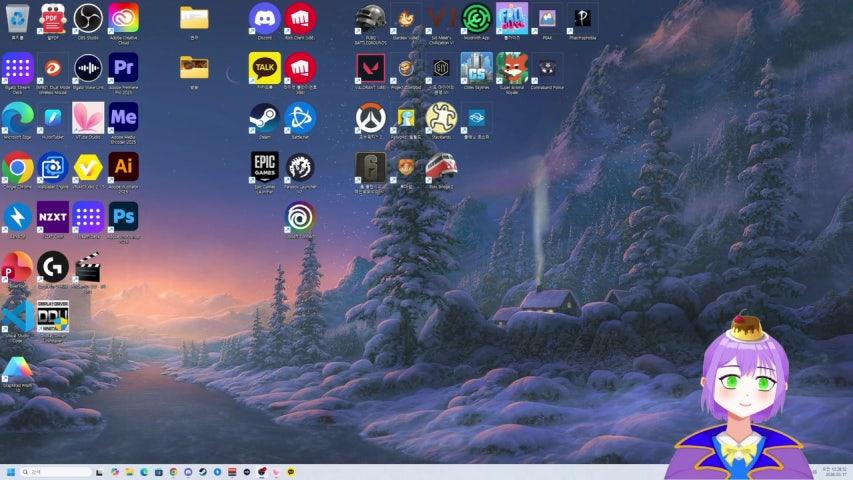Open the VALORANT desktop shortcut
The width and height of the screenshot is (853, 480).
[370, 68]
